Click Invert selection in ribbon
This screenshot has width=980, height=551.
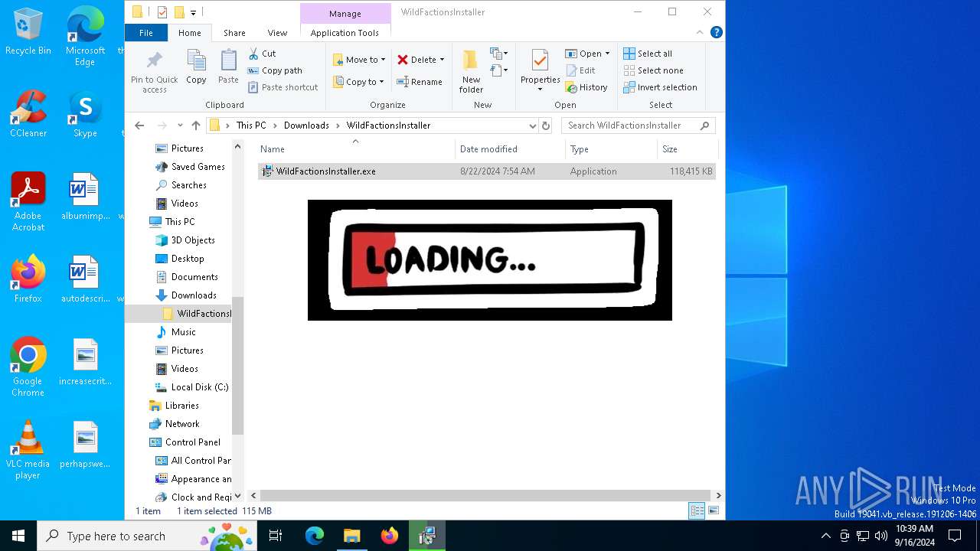[x=660, y=87]
